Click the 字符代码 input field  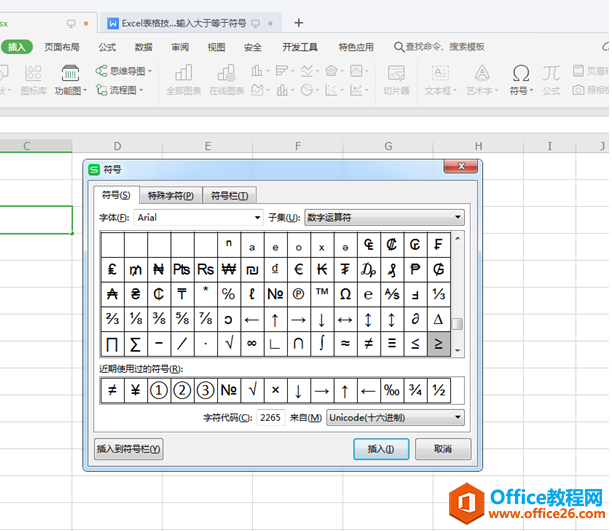(x=270, y=417)
